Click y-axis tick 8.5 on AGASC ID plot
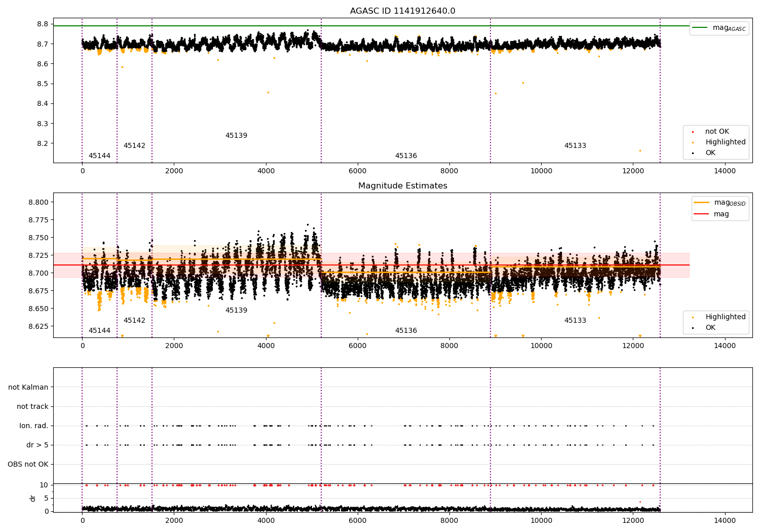Viewport: 760px width, 532px height. 43,84
